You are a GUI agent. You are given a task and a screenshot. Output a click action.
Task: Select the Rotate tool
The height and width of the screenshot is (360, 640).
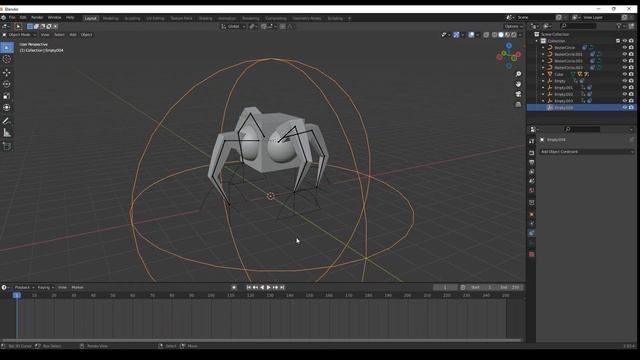coord(7,84)
